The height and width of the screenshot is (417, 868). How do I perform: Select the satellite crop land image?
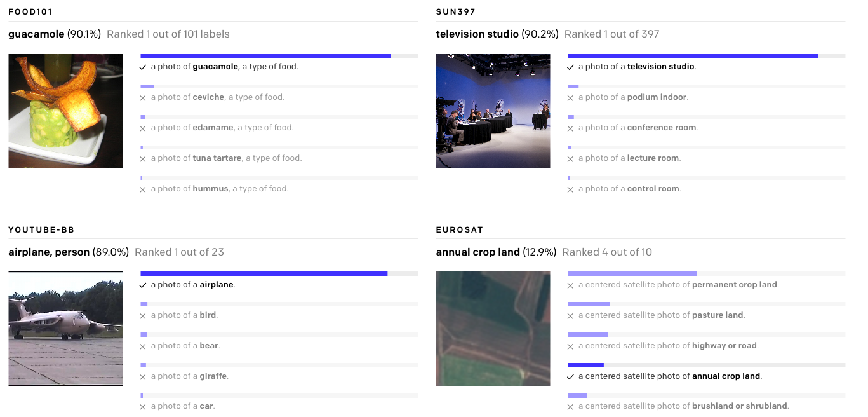coord(493,329)
